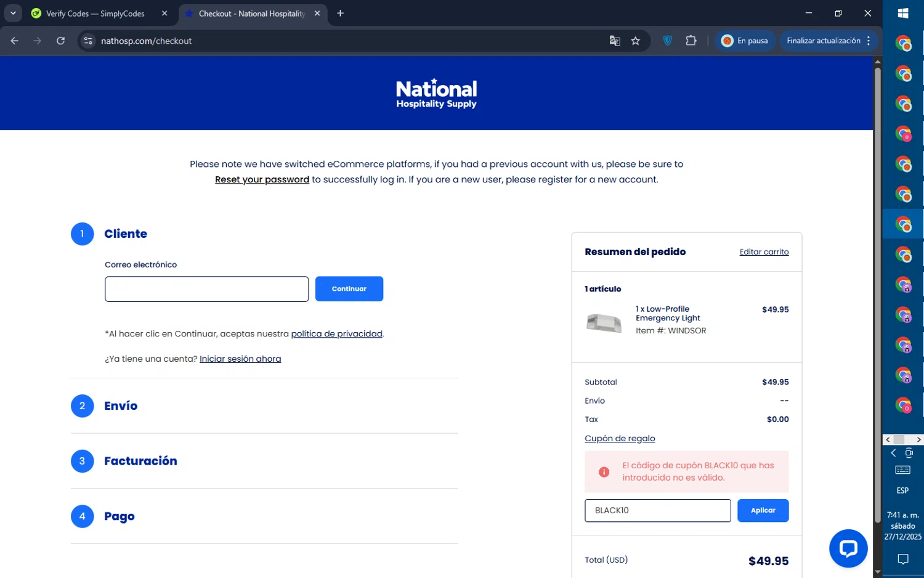Open the Windows notification center icon

[x=903, y=560]
